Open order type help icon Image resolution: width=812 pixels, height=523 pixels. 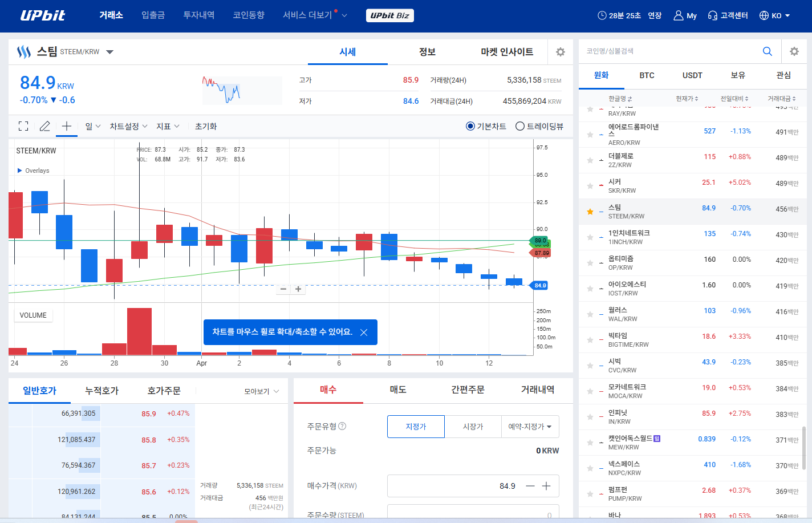click(342, 426)
